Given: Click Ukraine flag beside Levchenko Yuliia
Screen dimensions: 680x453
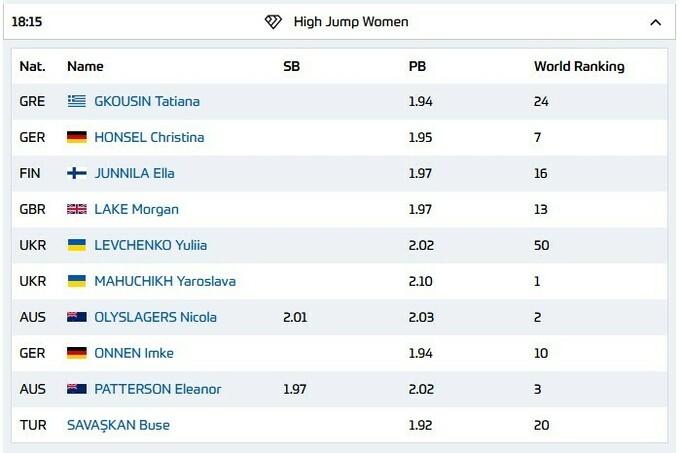Looking at the screenshot, I should 77,245.
